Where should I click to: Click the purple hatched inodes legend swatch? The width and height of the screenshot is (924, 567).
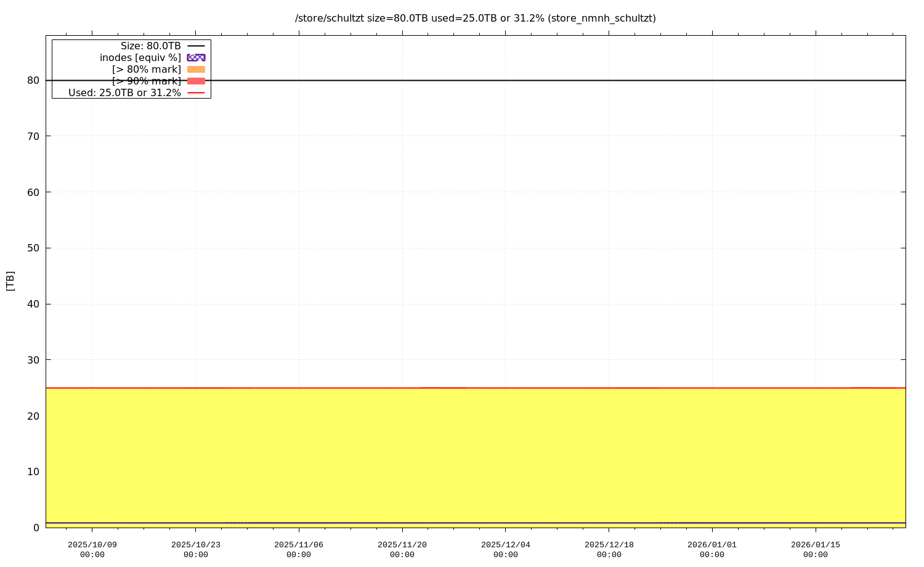[196, 57]
